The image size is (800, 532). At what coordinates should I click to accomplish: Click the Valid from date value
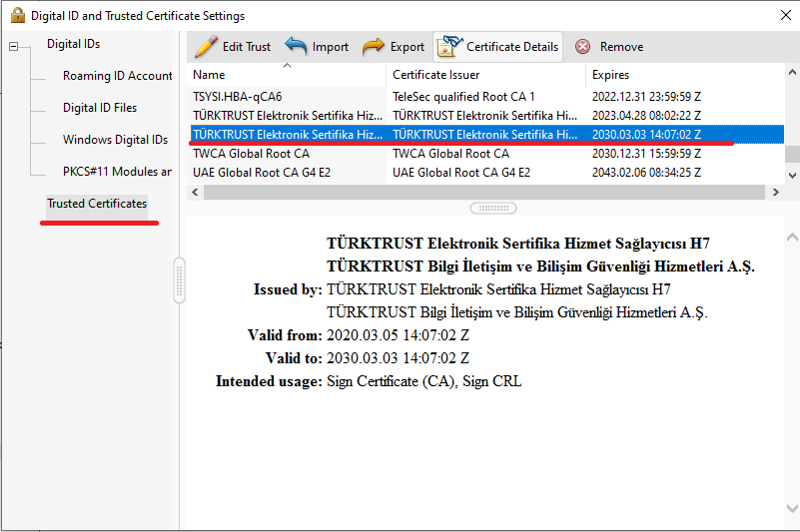398,335
